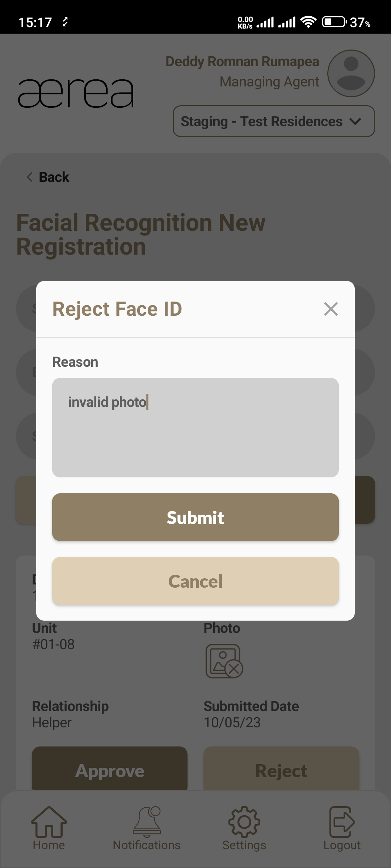
Task: Click the dropdown arrow beside Test Residences
Action: tap(356, 121)
